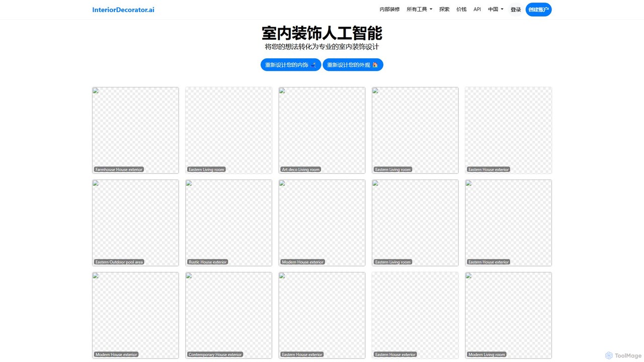
Task: Expand the 所有工具 dropdown
Action: tap(420, 10)
